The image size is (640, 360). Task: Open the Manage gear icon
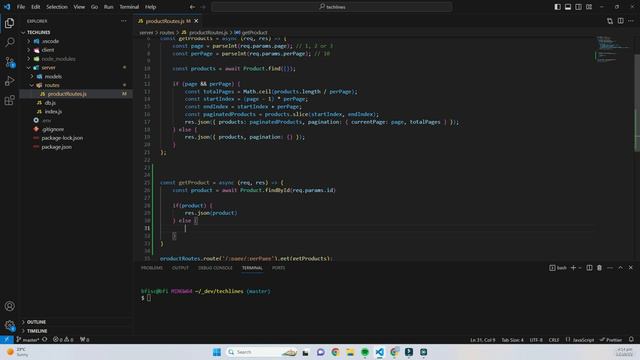[x=9, y=325]
